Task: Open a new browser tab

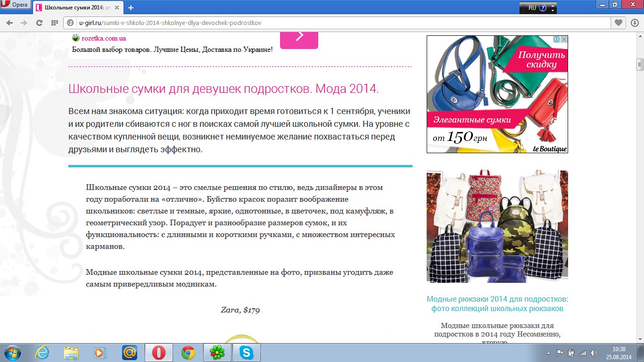Action: pyautogui.click(x=131, y=8)
